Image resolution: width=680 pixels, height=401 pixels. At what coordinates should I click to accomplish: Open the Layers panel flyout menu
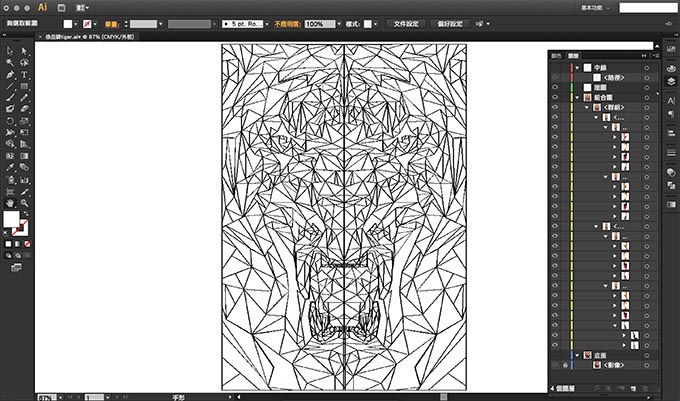pyautogui.click(x=656, y=55)
